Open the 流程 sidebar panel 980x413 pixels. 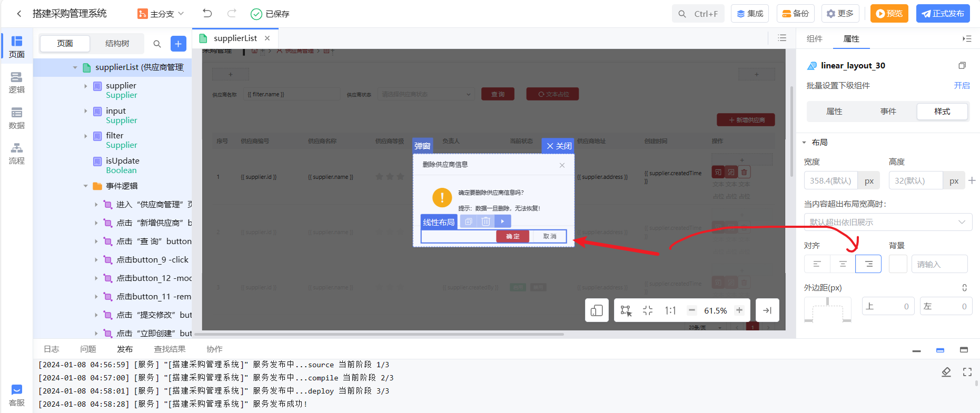click(x=17, y=154)
